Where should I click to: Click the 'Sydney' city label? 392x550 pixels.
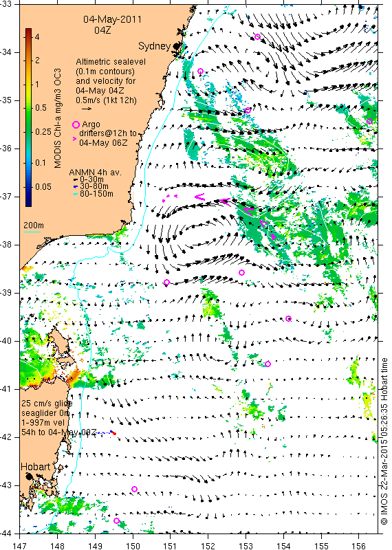coord(155,46)
